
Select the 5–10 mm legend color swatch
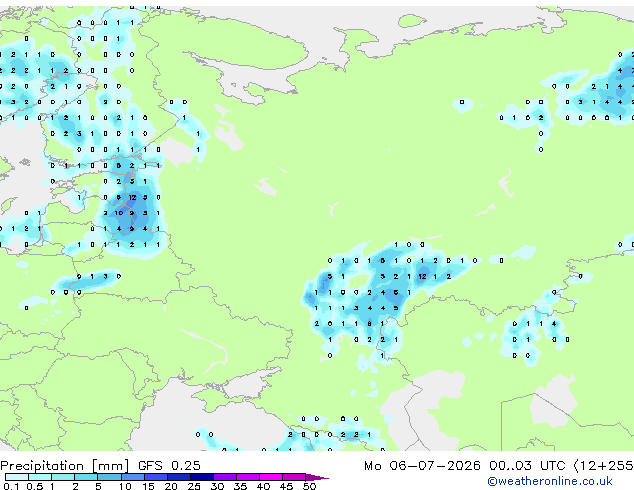[110, 477]
